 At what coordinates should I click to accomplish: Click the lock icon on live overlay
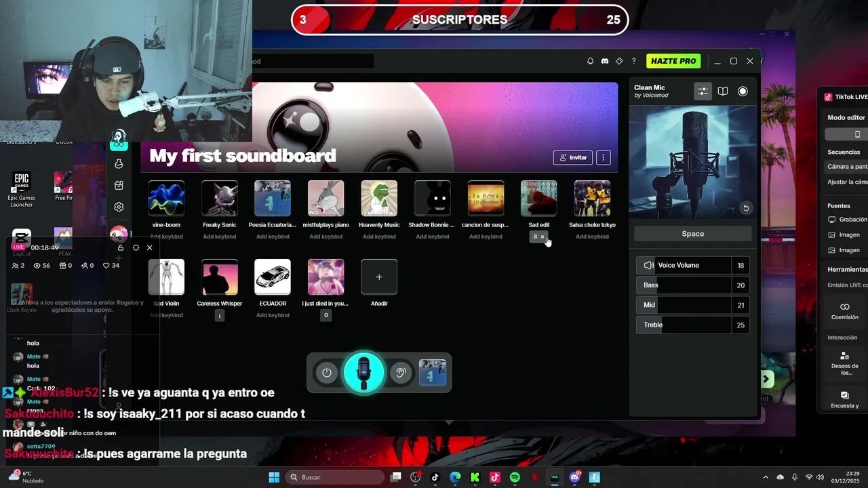click(121, 247)
